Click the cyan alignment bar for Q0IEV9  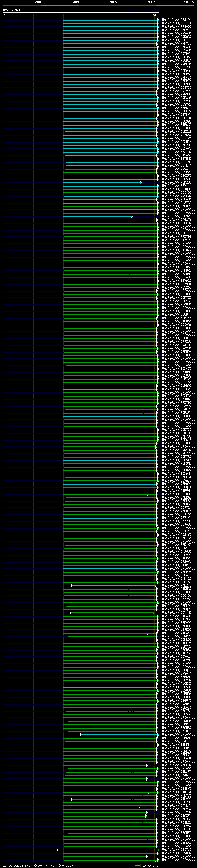point(111,389)
